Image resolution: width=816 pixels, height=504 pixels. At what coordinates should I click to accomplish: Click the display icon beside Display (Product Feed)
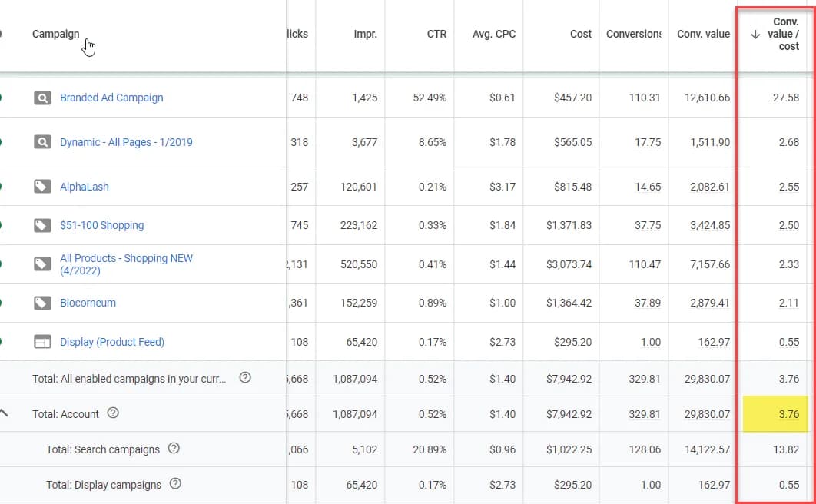point(42,342)
